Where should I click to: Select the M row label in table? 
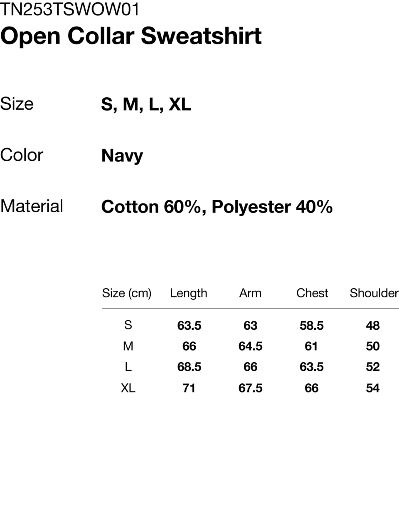[128, 346]
